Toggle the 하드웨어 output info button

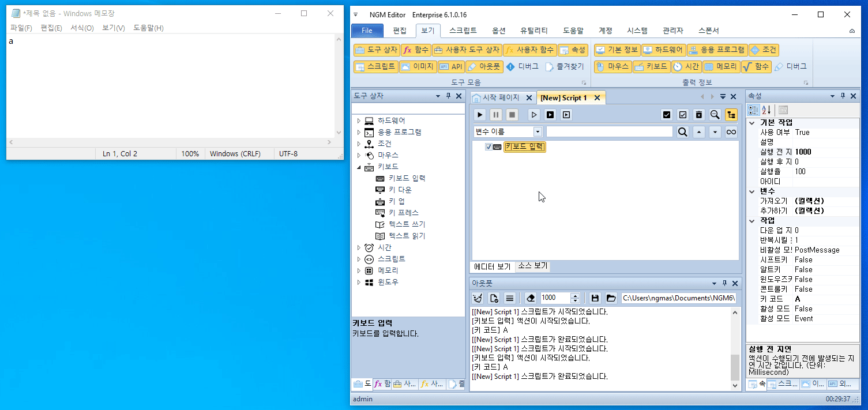664,50
